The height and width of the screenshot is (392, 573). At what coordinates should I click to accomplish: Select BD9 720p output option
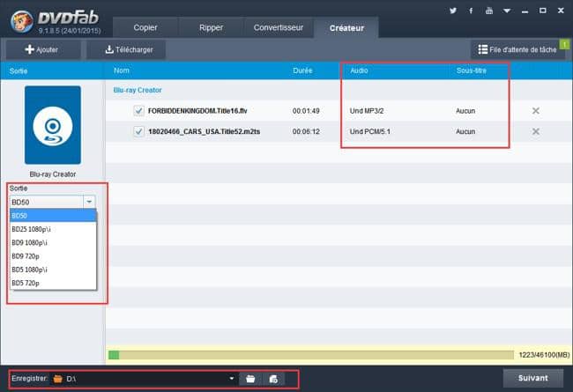54,256
